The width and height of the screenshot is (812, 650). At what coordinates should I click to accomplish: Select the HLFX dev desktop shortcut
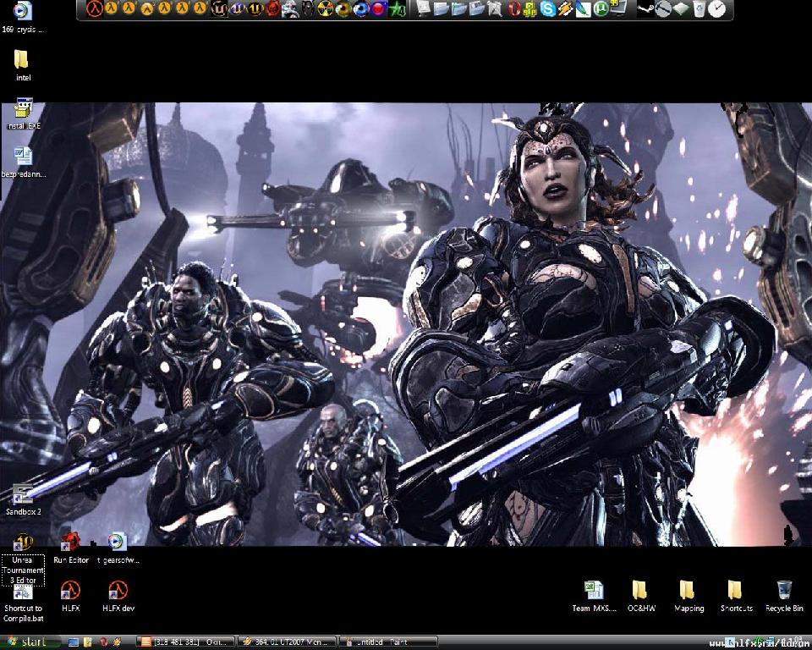pyautogui.click(x=118, y=596)
